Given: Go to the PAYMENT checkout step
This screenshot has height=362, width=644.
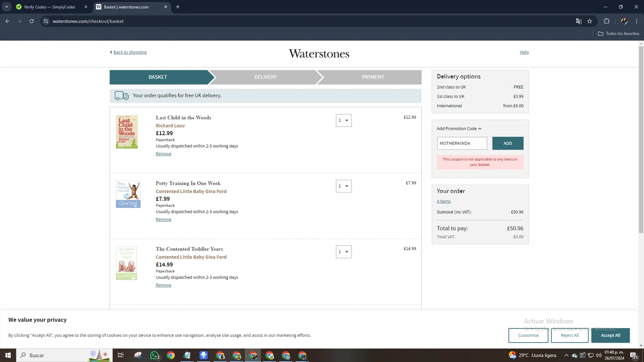Looking at the screenshot, I should [373, 77].
